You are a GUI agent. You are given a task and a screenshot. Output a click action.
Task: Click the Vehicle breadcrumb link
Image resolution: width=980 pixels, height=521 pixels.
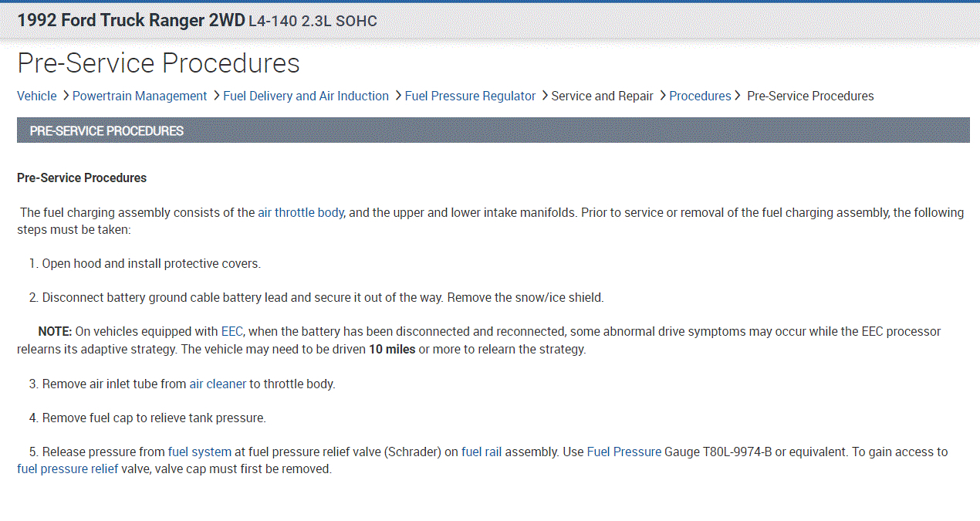click(x=36, y=96)
